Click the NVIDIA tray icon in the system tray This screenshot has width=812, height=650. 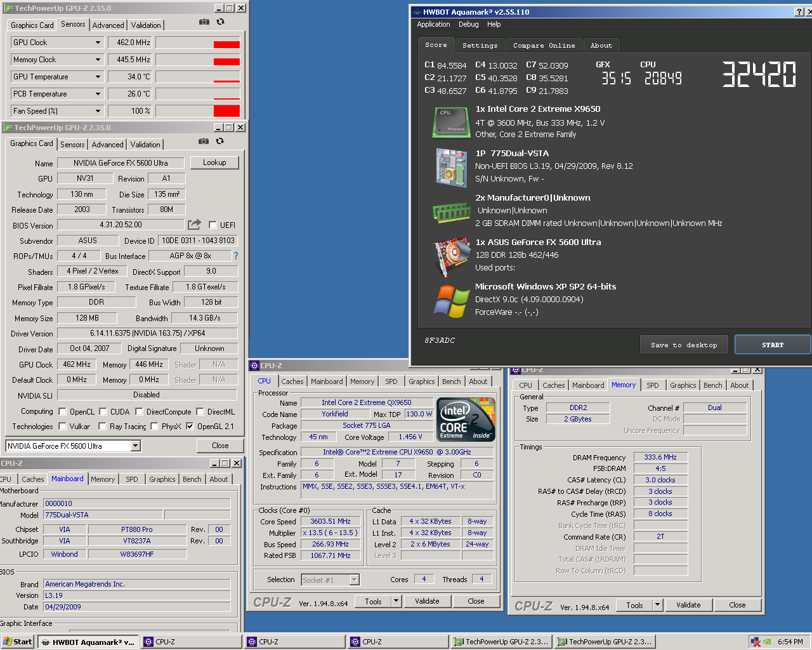tap(768, 642)
